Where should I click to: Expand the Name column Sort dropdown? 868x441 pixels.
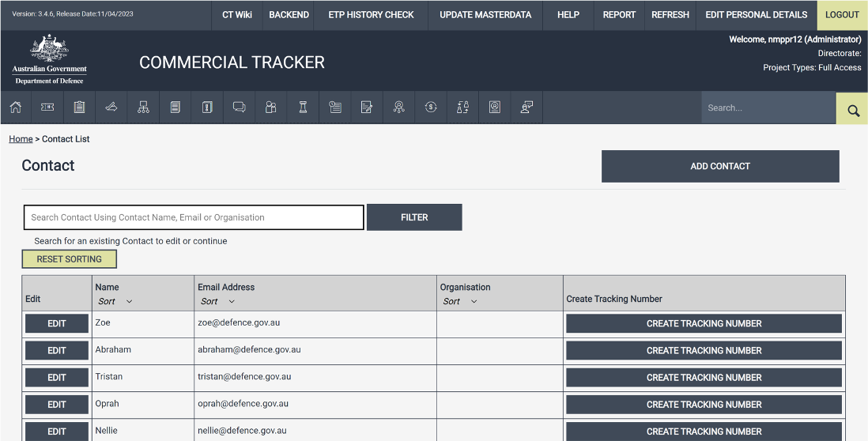[x=115, y=301]
